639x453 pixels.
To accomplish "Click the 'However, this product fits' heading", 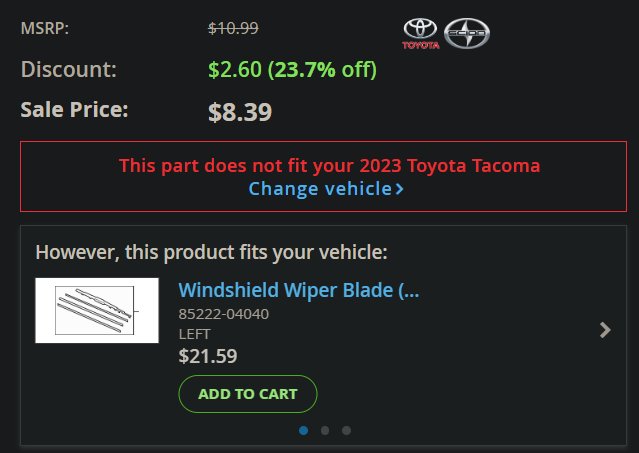I will [212, 253].
